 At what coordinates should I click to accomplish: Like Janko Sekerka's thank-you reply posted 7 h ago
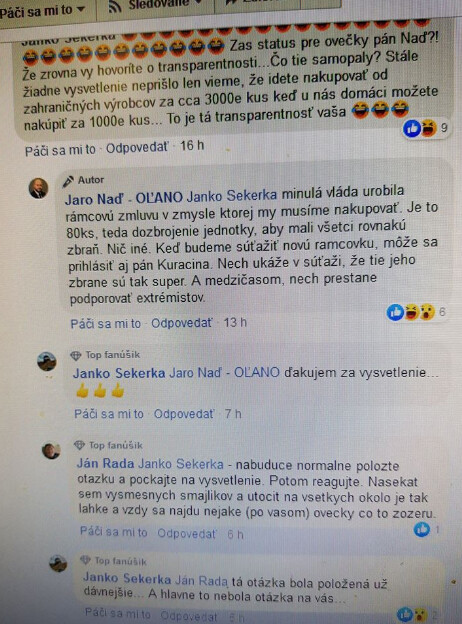point(109,414)
